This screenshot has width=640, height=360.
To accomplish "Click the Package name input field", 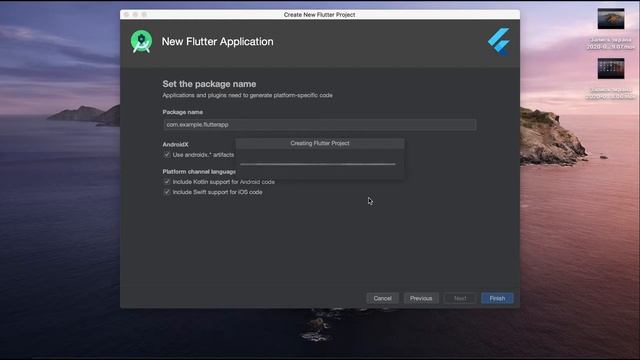I will pyautogui.click(x=320, y=124).
